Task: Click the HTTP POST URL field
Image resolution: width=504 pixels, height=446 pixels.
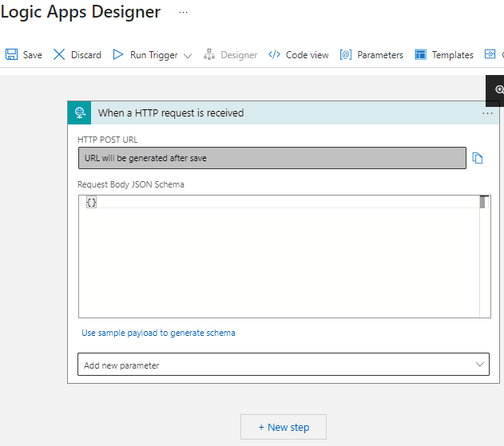Action: 272,158
